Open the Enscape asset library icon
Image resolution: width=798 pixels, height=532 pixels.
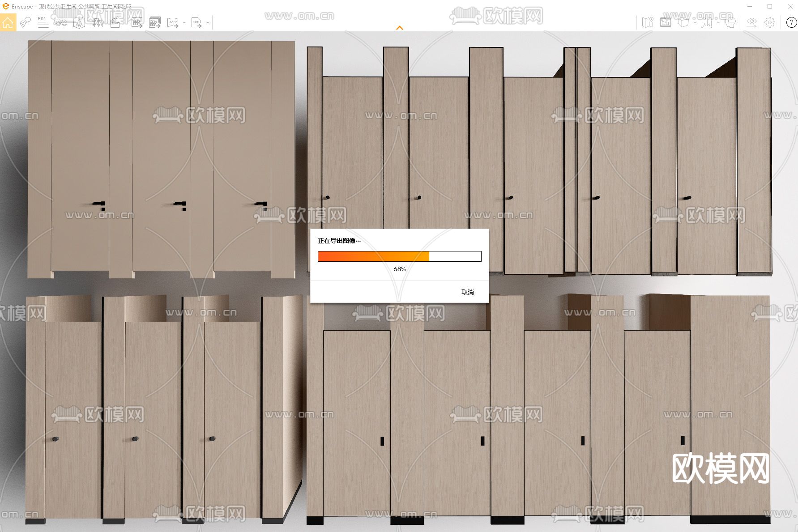(79, 22)
